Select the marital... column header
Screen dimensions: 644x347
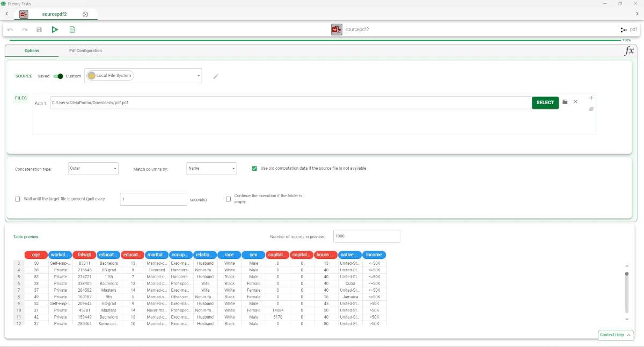[x=157, y=255]
